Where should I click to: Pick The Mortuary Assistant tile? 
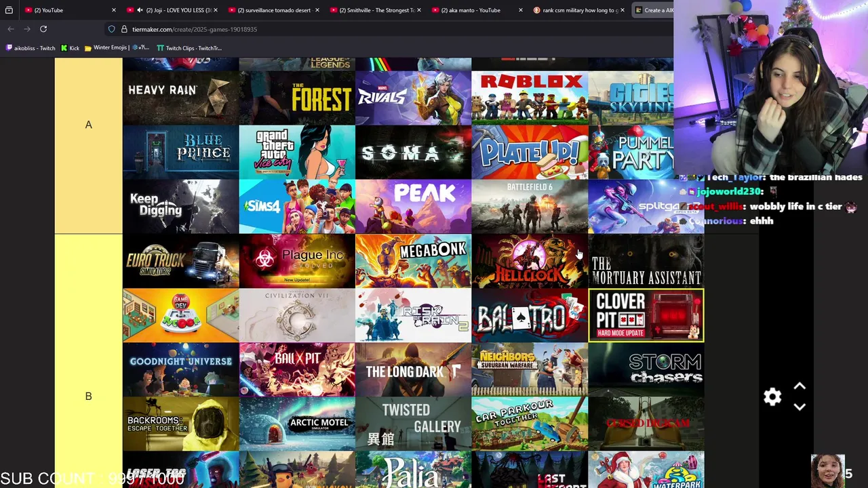click(x=646, y=261)
